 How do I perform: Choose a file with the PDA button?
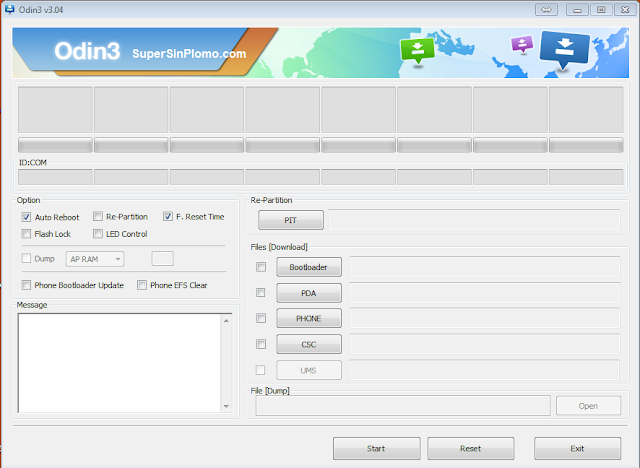309,293
